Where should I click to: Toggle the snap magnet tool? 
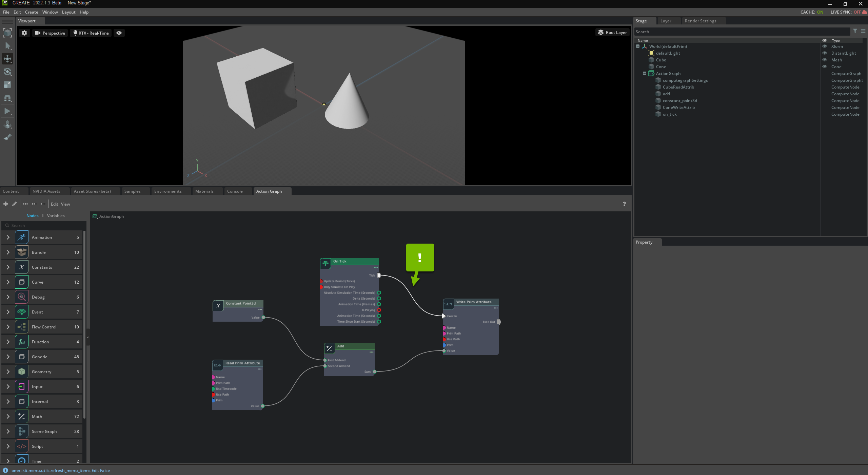point(7,98)
